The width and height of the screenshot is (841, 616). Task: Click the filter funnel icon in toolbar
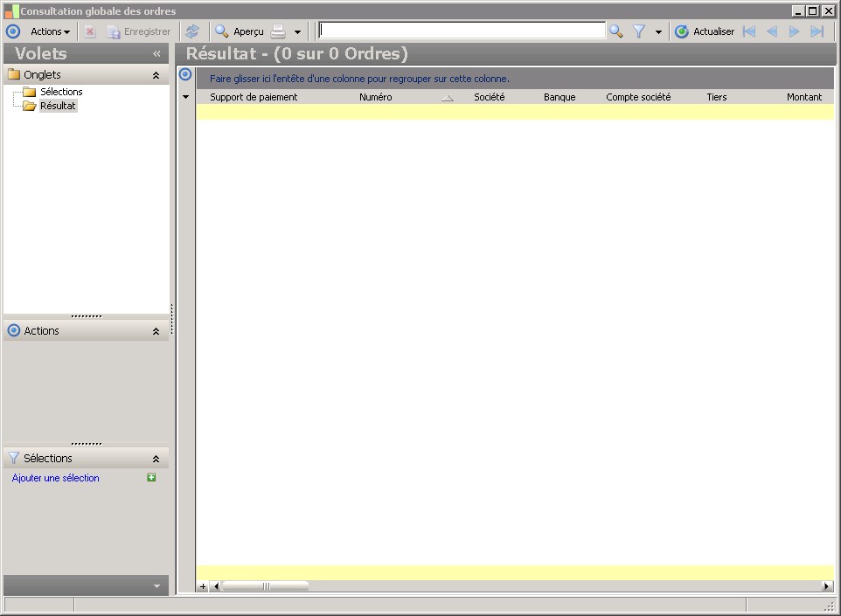coord(639,31)
